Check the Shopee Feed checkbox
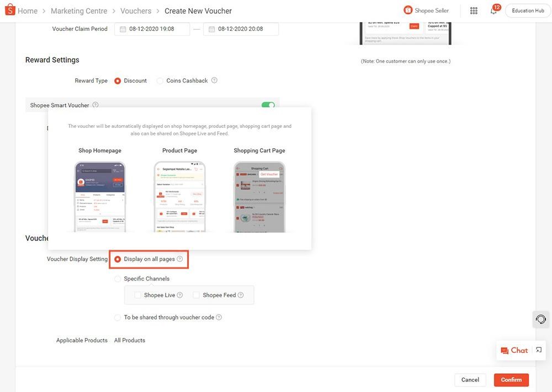This screenshot has height=392, width=552. point(197,295)
